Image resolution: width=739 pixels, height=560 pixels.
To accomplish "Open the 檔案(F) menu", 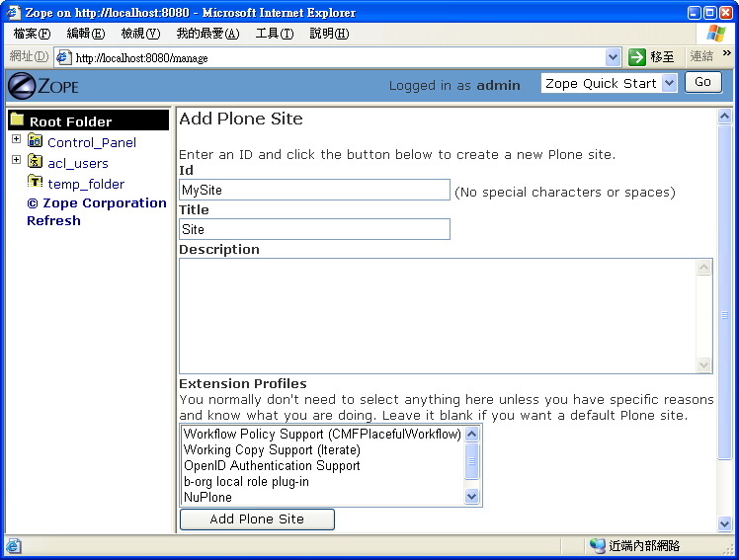I will coord(32,34).
